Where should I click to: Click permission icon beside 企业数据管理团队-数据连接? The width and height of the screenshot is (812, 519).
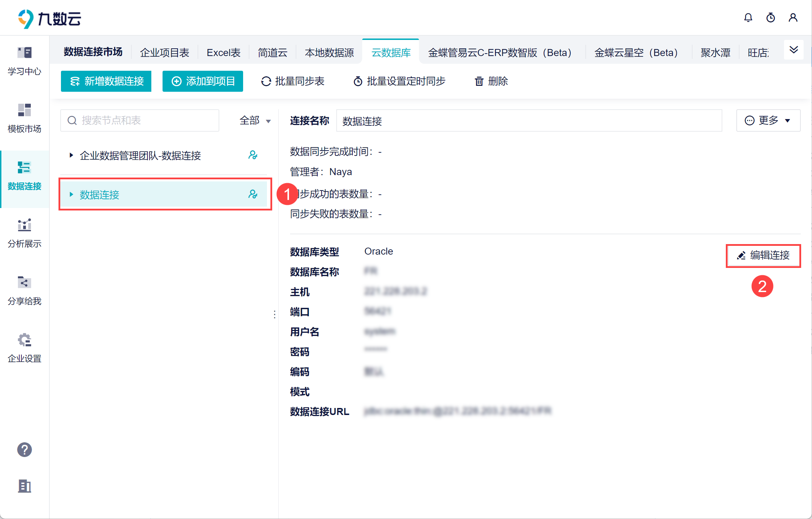click(x=253, y=155)
